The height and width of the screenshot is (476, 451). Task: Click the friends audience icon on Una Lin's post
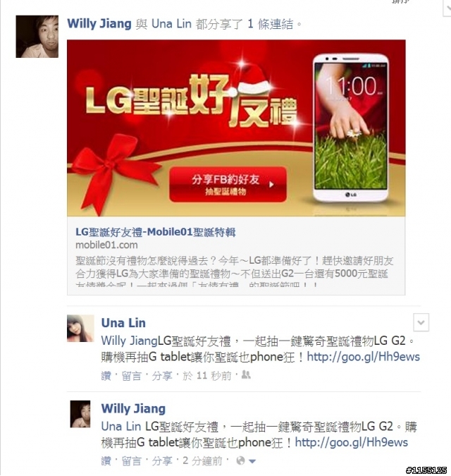coord(246,375)
